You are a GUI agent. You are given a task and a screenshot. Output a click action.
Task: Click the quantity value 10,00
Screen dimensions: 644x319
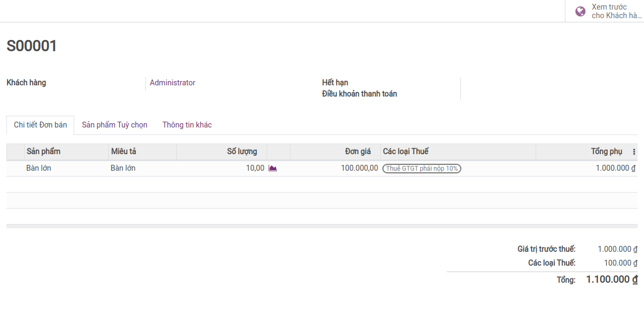click(x=255, y=168)
